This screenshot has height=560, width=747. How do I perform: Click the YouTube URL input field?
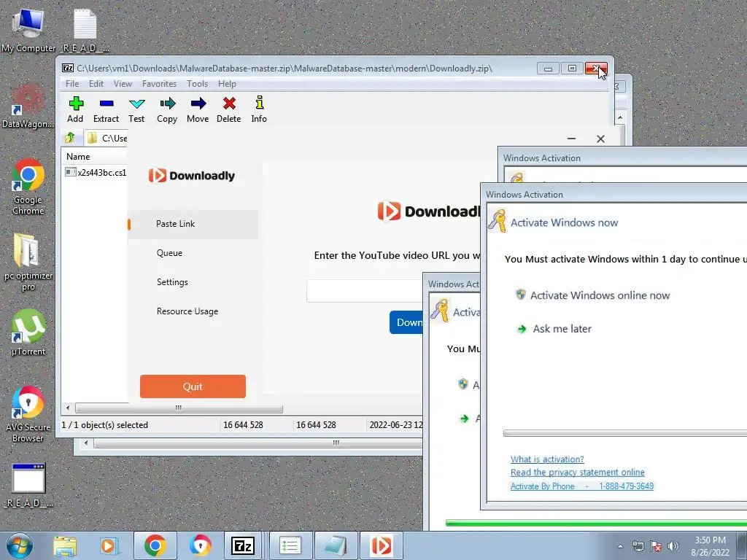pos(365,291)
